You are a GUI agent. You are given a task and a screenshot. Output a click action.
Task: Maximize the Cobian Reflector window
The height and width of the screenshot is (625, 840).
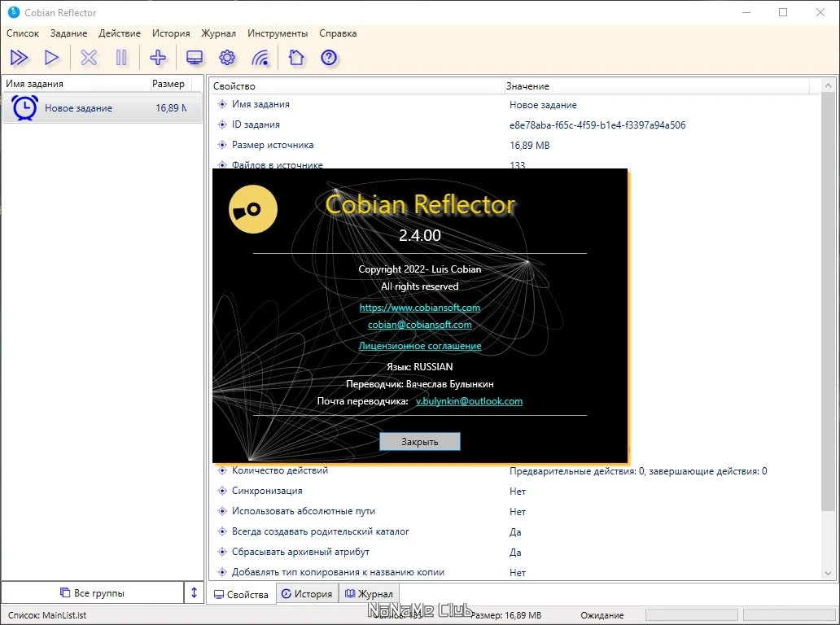point(783,12)
